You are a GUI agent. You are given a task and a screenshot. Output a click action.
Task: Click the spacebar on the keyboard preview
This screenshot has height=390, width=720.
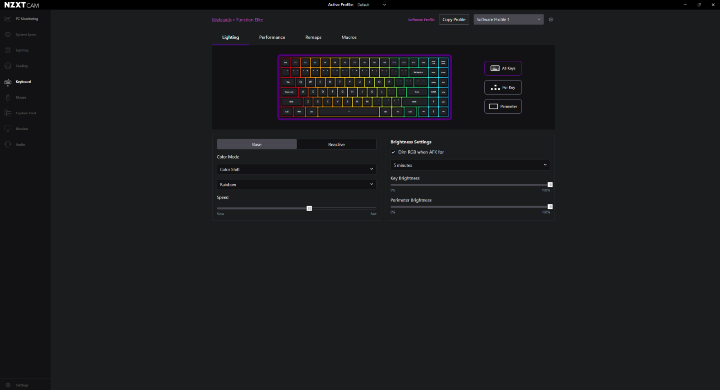348,112
